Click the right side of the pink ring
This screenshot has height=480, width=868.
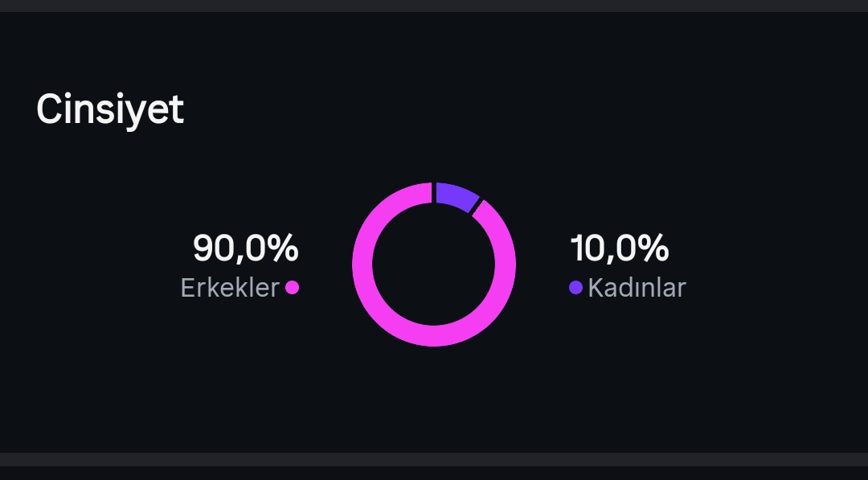click(x=506, y=265)
